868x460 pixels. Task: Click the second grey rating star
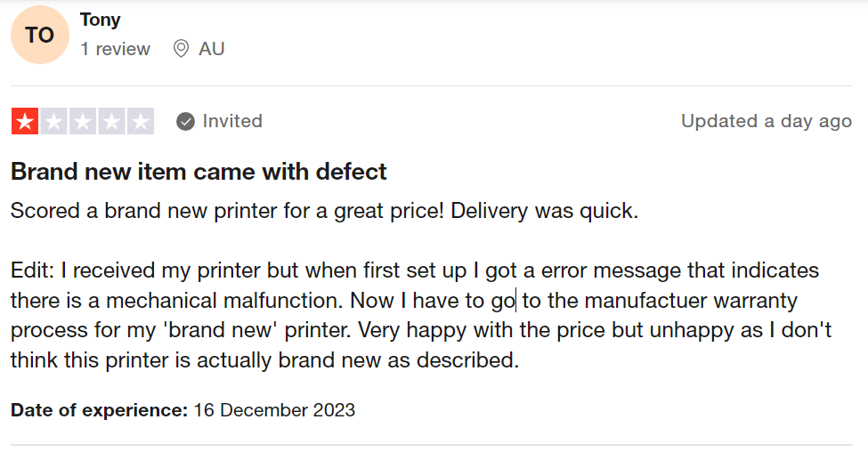click(53, 121)
